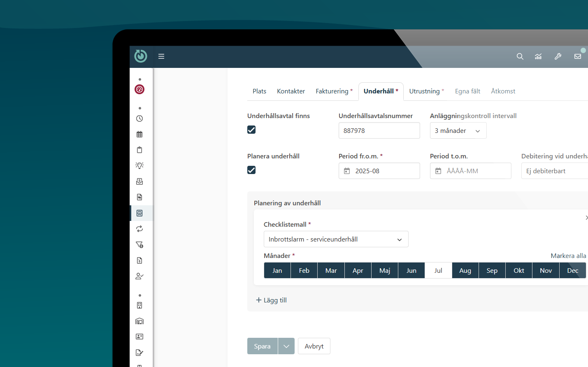
Task: Click the Markera alla link
Action: point(568,256)
